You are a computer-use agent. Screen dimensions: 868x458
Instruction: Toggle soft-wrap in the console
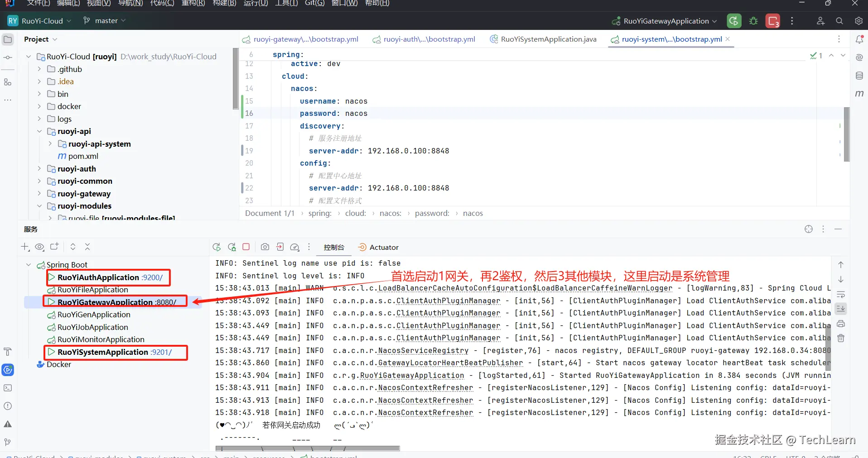[x=841, y=295]
